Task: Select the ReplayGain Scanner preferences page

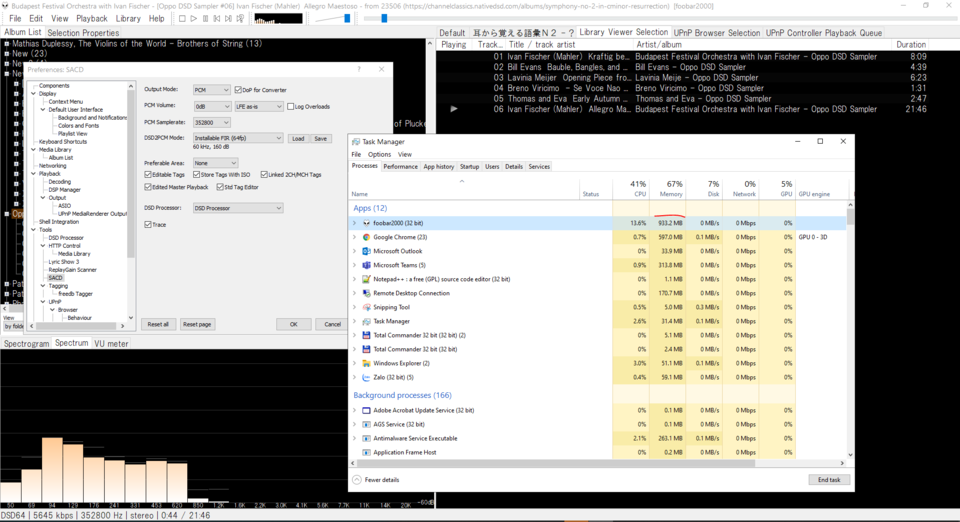Action: 72,270
